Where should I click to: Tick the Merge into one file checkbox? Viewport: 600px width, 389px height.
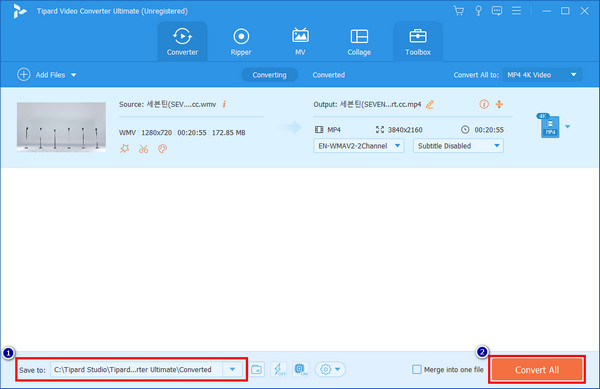click(x=417, y=369)
